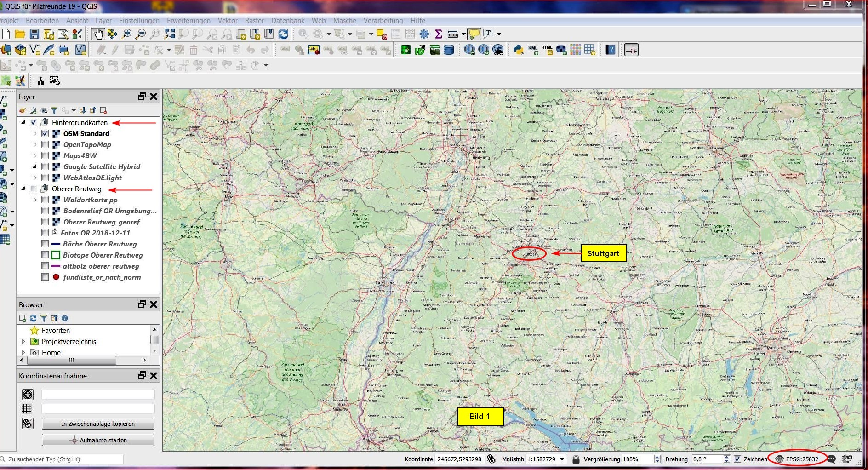Collapse the Hintergrundkarten layer group
The image size is (868, 470).
click(23, 123)
